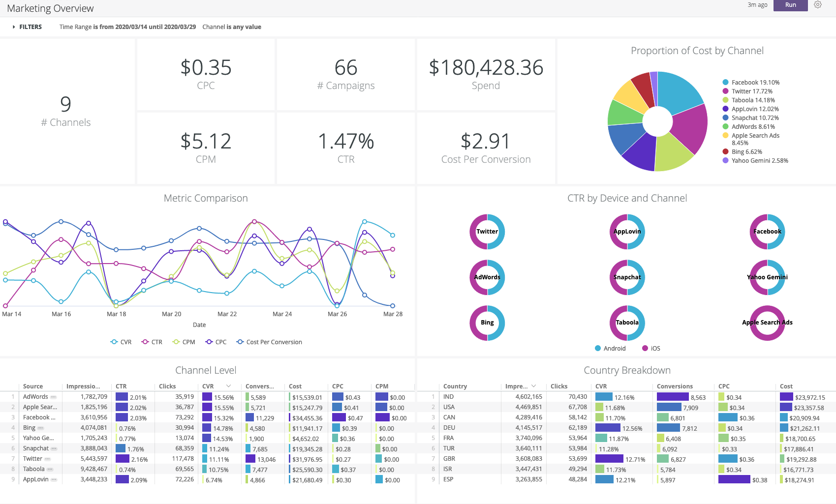The image size is (836, 504).
Task: Open Snapchat row ellipsis menu
Action: pyautogui.click(x=54, y=449)
